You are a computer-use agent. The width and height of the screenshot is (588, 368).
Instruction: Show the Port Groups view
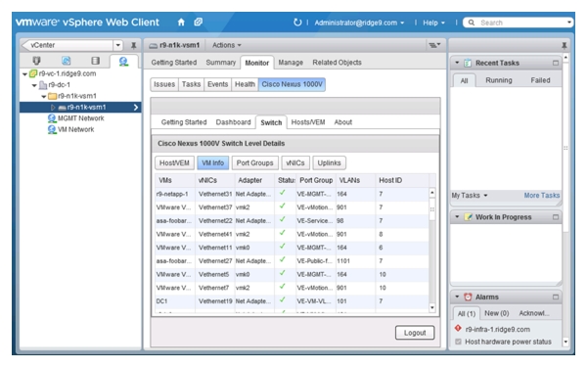(255, 163)
